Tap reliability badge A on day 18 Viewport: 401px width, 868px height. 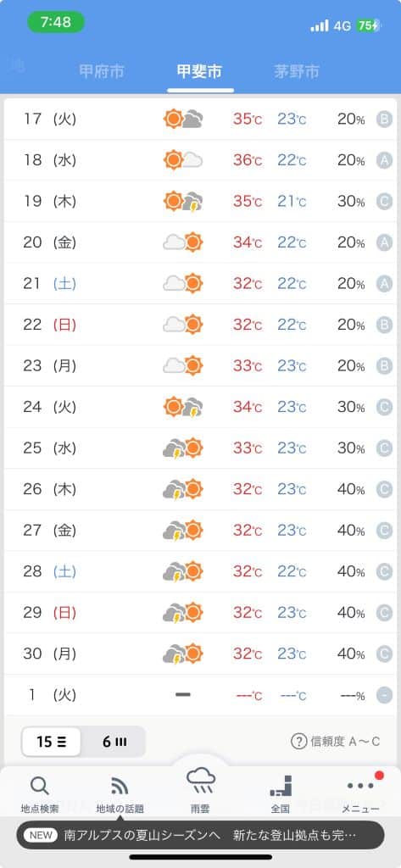pyautogui.click(x=384, y=160)
